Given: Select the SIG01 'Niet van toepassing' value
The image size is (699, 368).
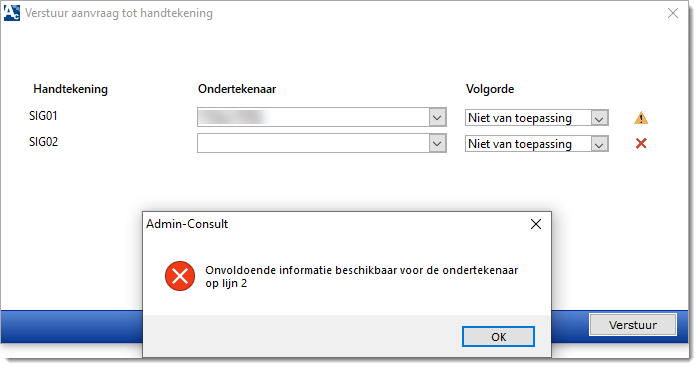Looking at the screenshot, I should tap(528, 118).
